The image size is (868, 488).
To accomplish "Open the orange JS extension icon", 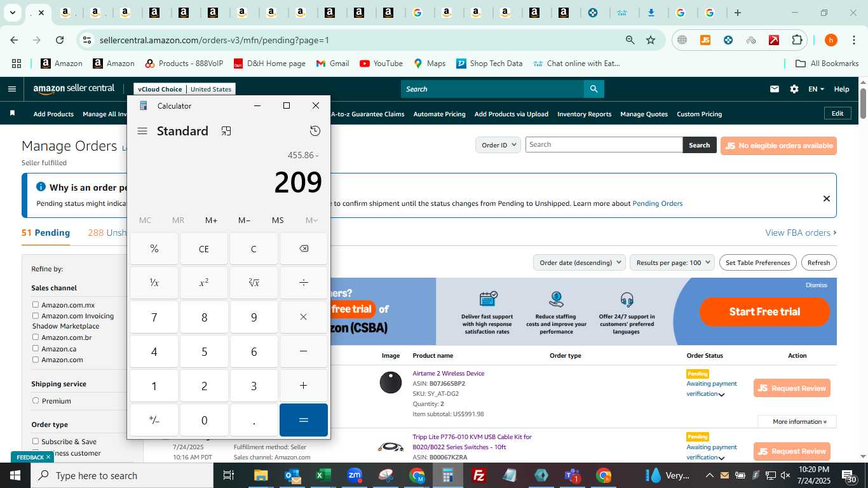I will [x=705, y=40].
